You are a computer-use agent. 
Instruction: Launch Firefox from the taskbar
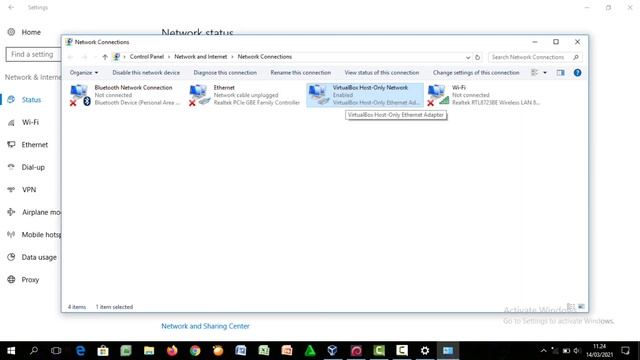coord(172,351)
